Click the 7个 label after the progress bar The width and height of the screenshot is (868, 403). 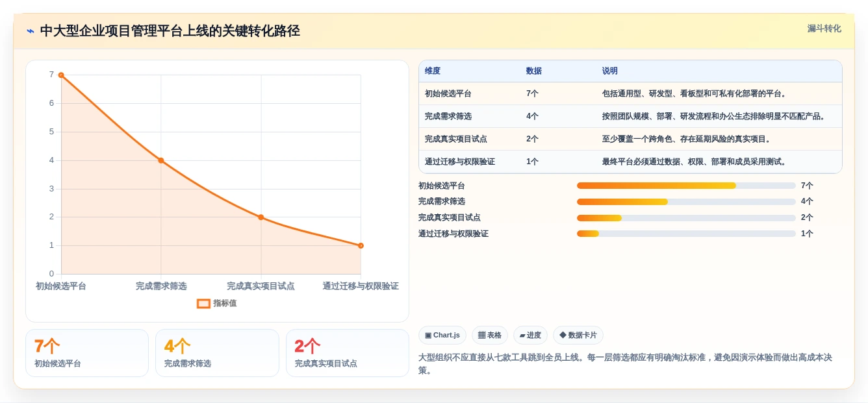[807, 186]
